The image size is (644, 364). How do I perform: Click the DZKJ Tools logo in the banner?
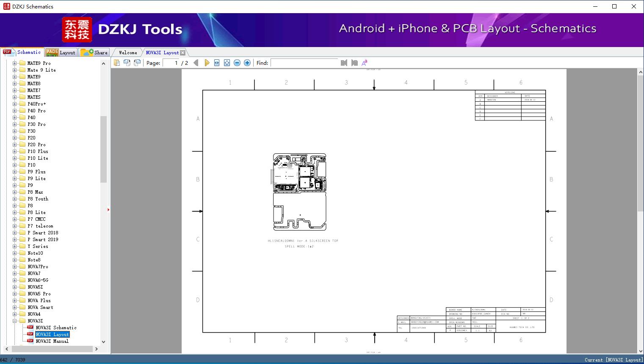click(77, 30)
